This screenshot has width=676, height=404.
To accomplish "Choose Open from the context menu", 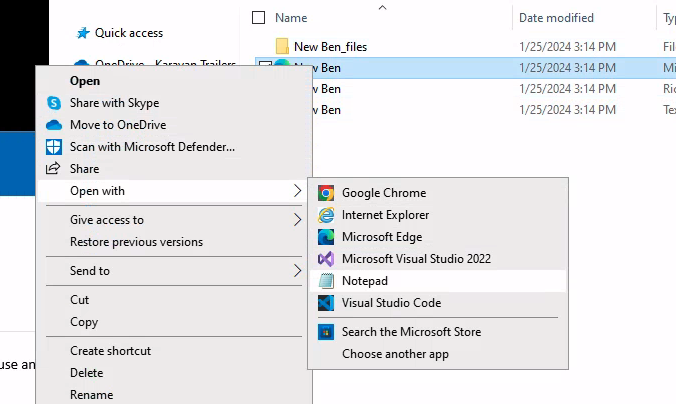I will [85, 81].
